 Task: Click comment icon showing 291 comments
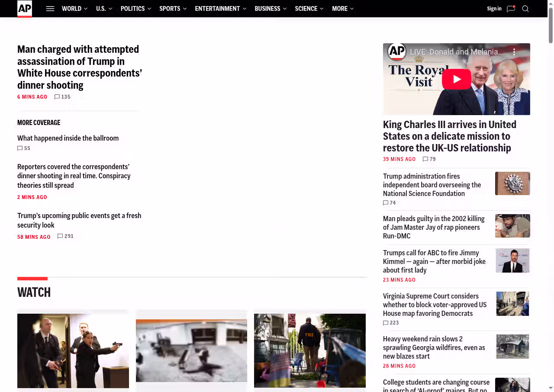(61, 236)
